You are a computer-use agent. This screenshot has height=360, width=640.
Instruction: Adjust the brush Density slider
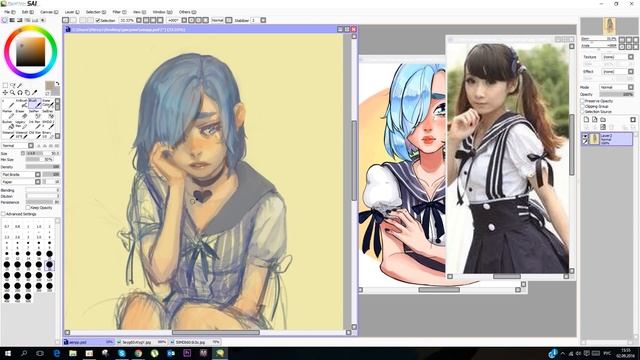(x=42, y=167)
